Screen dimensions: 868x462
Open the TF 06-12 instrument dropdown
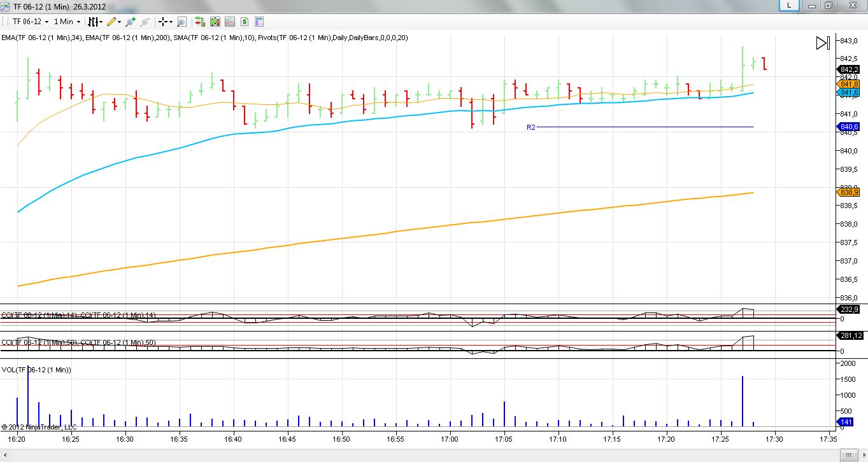(x=31, y=22)
